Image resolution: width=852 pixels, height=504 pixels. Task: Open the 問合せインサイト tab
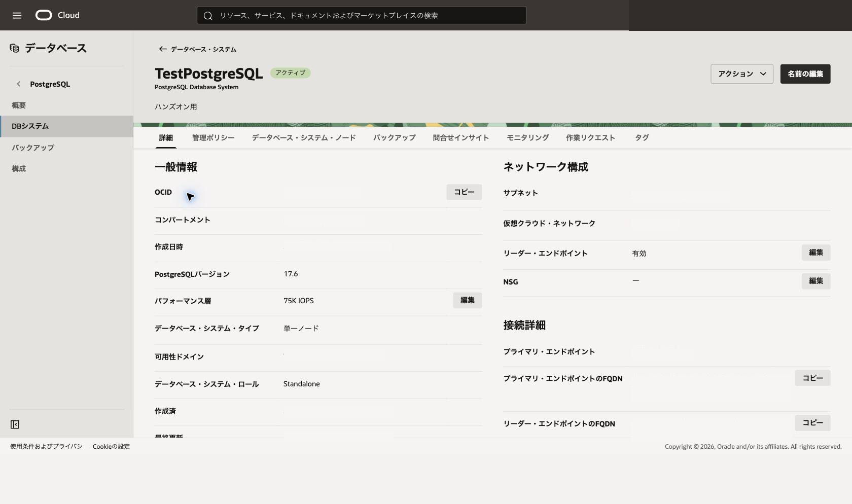(x=461, y=138)
